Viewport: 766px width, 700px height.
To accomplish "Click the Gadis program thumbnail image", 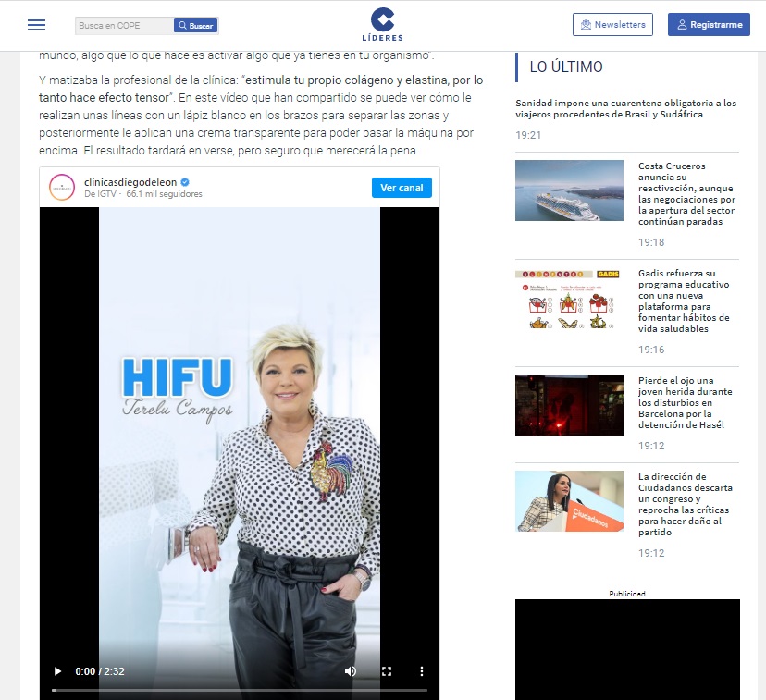I will coord(569,300).
